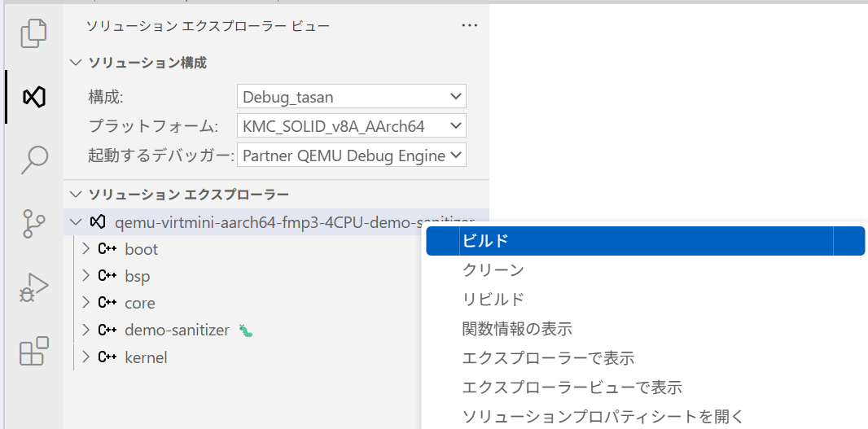Click the caterpillar icon next to demo-sanitizer

click(x=246, y=331)
